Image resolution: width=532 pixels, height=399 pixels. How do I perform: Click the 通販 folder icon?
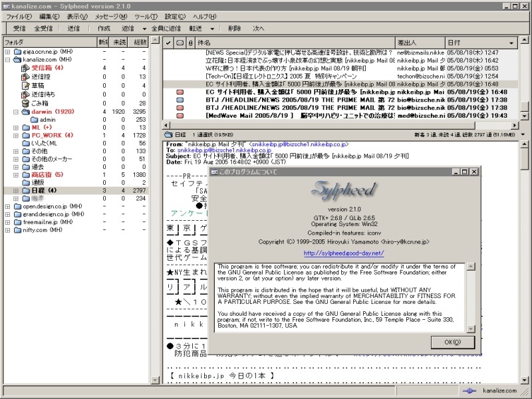26,183
